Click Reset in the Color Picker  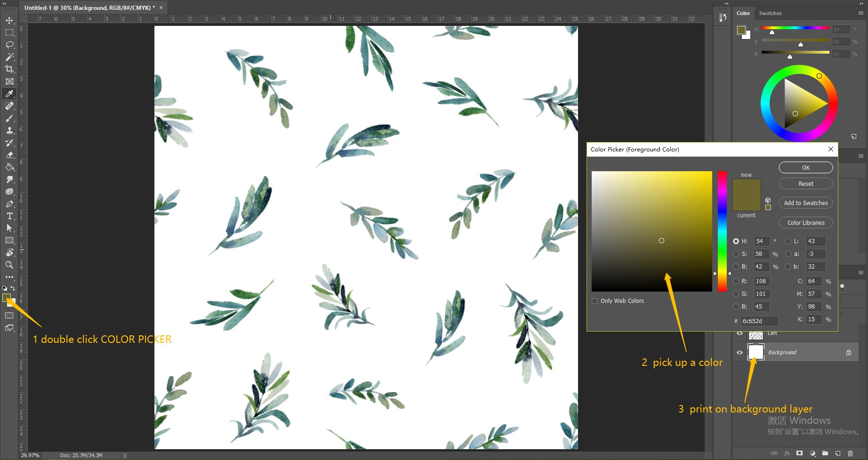[806, 184]
